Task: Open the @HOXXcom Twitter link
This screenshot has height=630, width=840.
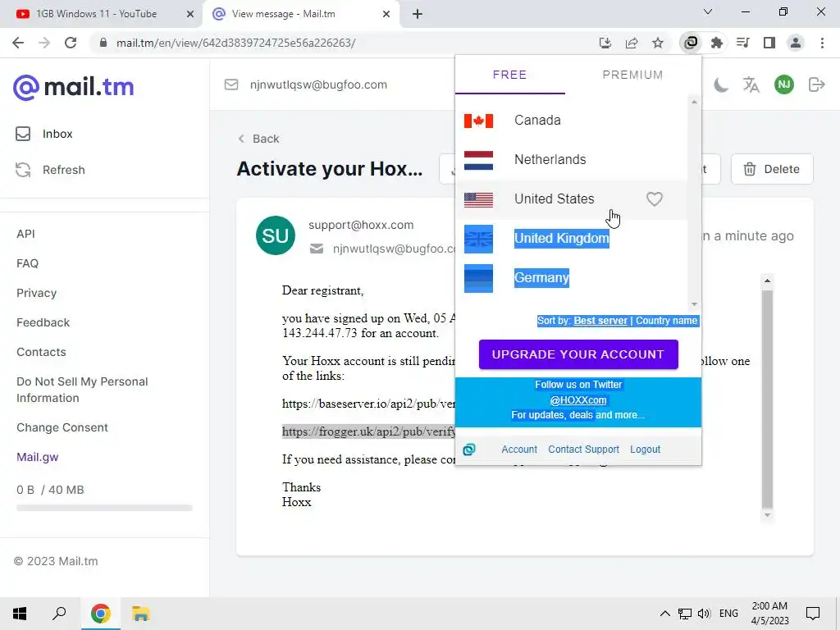Action: click(578, 399)
